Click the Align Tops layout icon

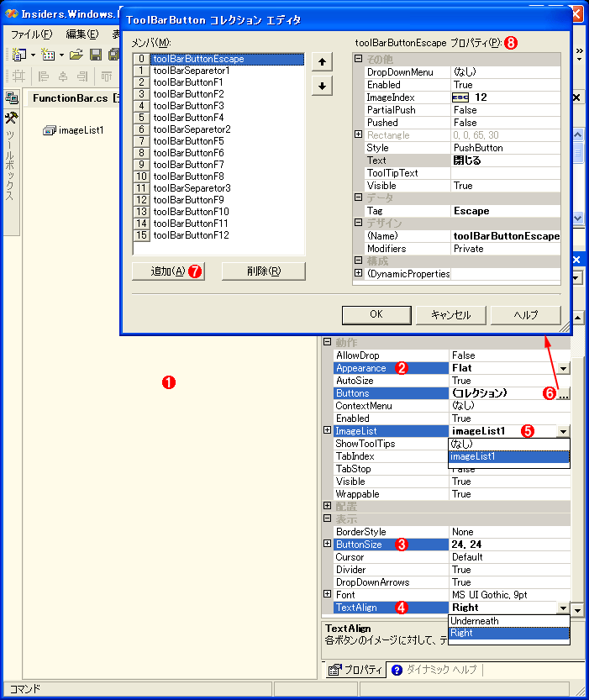click(x=106, y=76)
